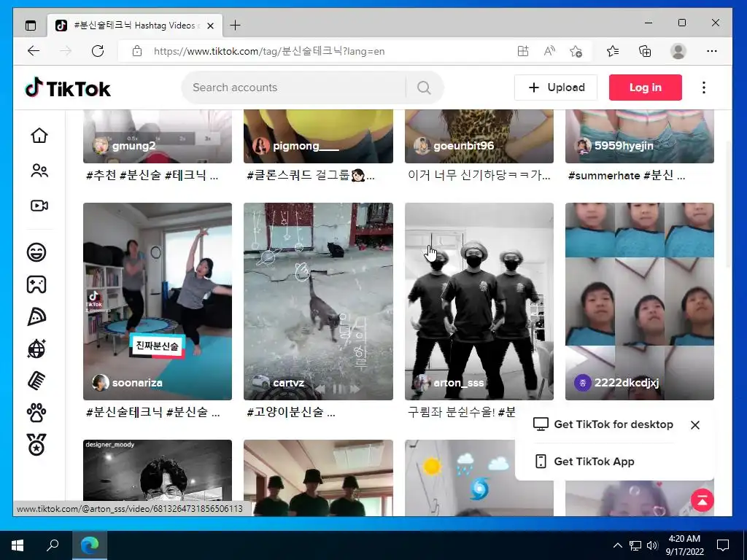Open the volume control in system tray

click(652, 545)
